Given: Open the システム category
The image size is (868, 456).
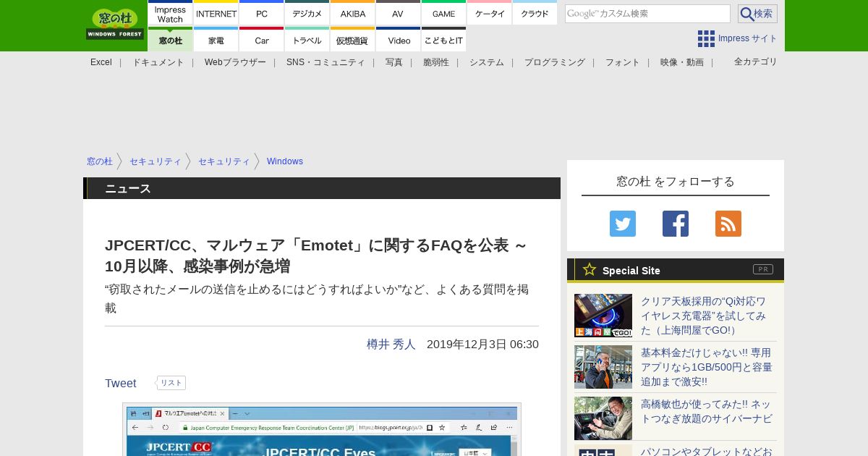Looking at the screenshot, I should tap(487, 62).
